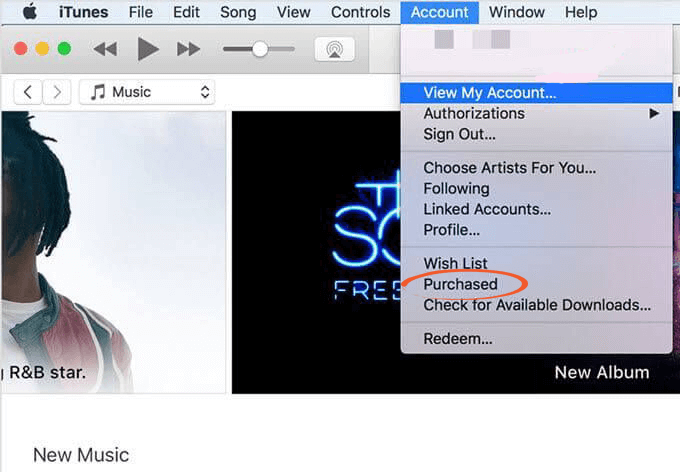Select View My Account…
680x472 pixels.
536,93
